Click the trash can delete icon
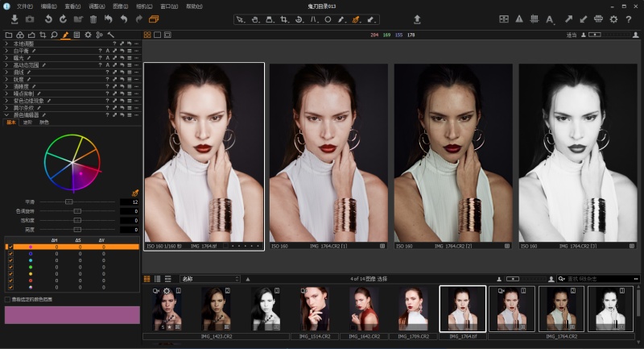Viewport: 644px width, 349px height. tap(93, 19)
